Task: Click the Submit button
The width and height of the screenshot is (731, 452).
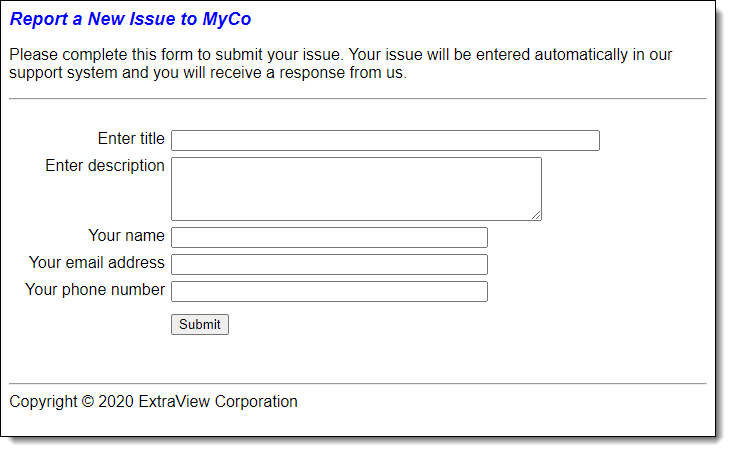Action: pos(200,324)
